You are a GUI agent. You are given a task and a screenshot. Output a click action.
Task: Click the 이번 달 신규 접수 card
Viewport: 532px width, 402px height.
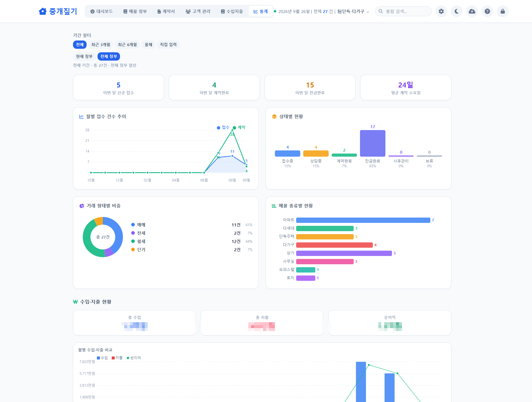[119, 87]
